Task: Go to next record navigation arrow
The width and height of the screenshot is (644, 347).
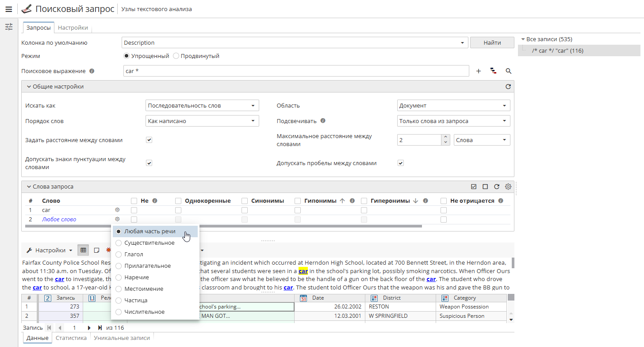Action: coord(89,328)
